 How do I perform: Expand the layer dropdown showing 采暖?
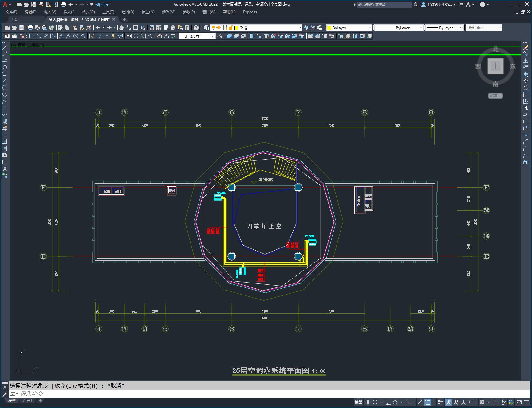(300, 28)
